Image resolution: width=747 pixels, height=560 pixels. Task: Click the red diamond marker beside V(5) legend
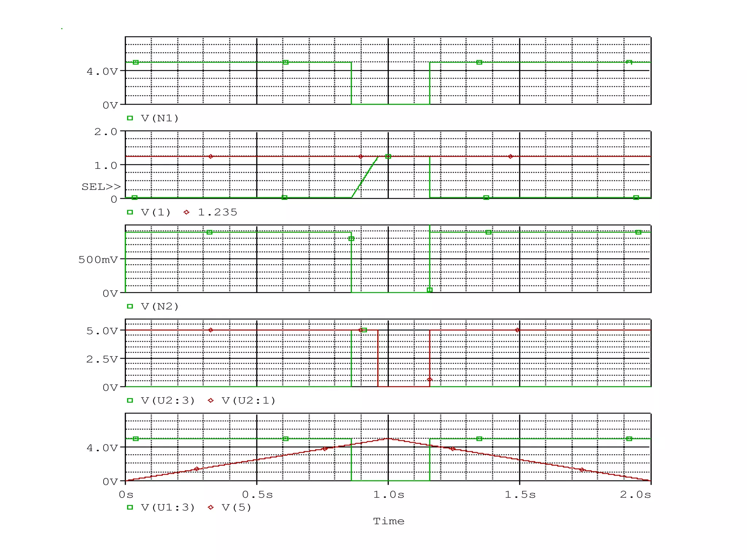pos(210,507)
